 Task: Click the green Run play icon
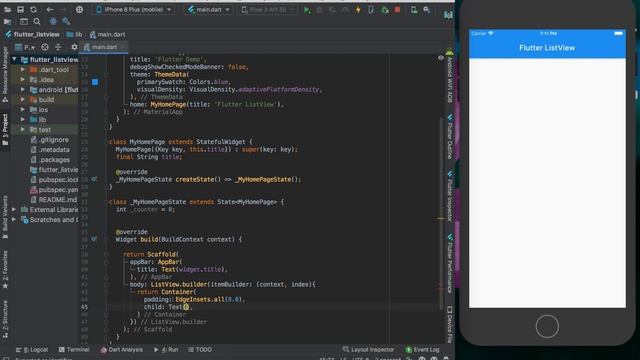(x=307, y=10)
